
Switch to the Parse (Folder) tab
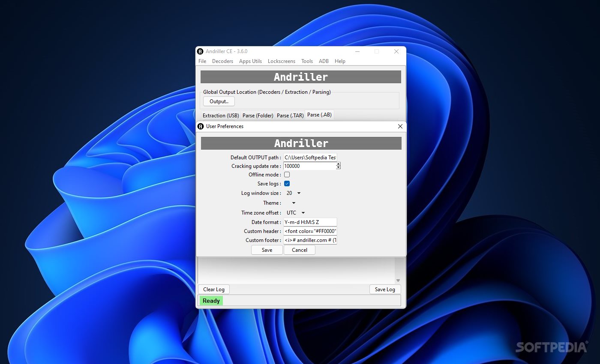258,116
